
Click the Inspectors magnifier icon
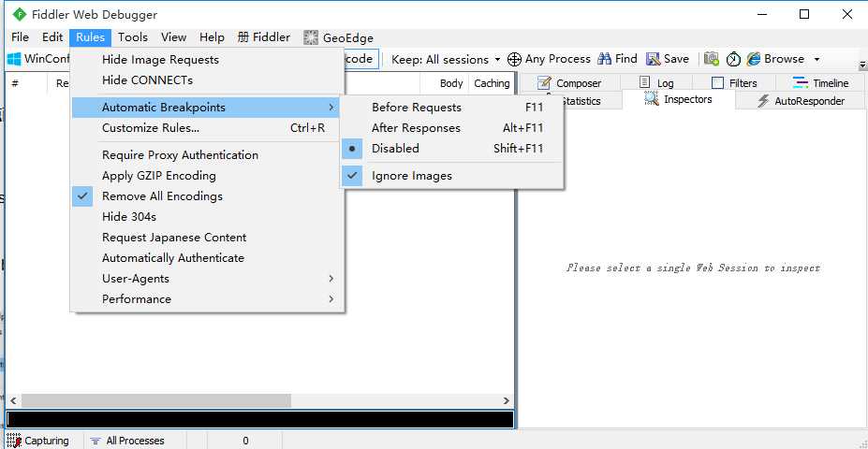(652, 99)
